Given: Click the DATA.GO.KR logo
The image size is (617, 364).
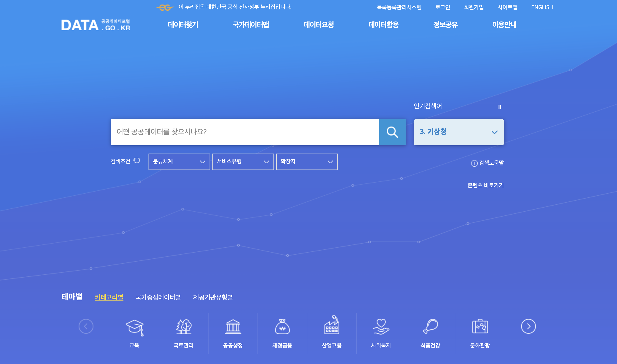Looking at the screenshot, I should (x=96, y=25).
